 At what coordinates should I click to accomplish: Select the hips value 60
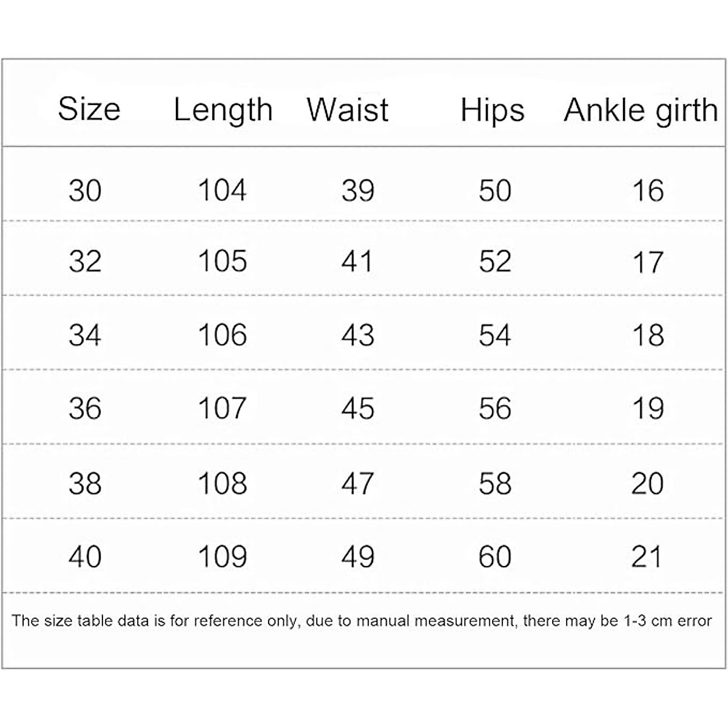[x=495, y=557]
